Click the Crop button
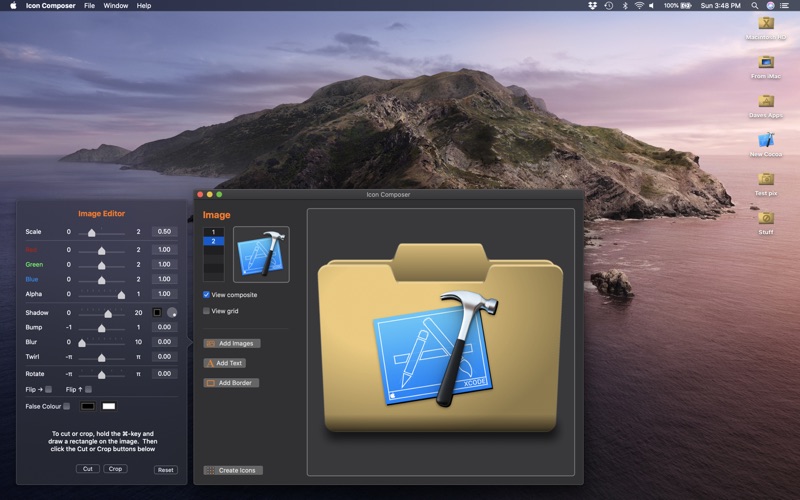The image size is (800, 500). (x=115, y=469)
